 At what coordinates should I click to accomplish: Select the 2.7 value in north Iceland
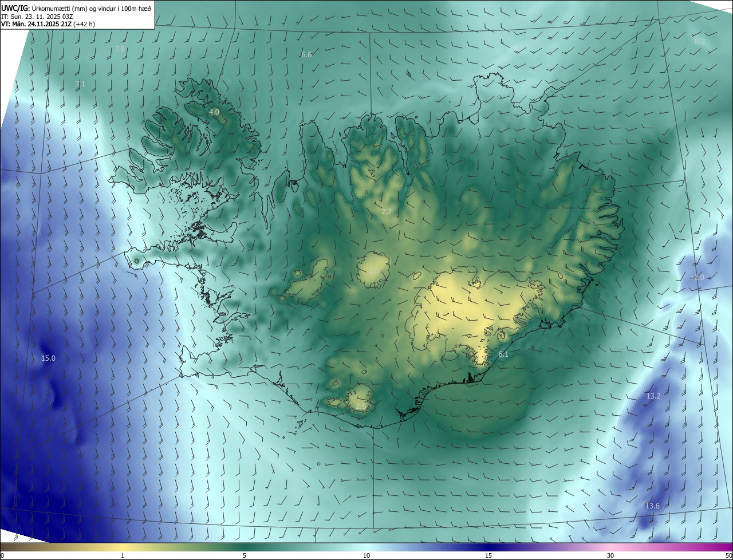(x=387, y=212)
